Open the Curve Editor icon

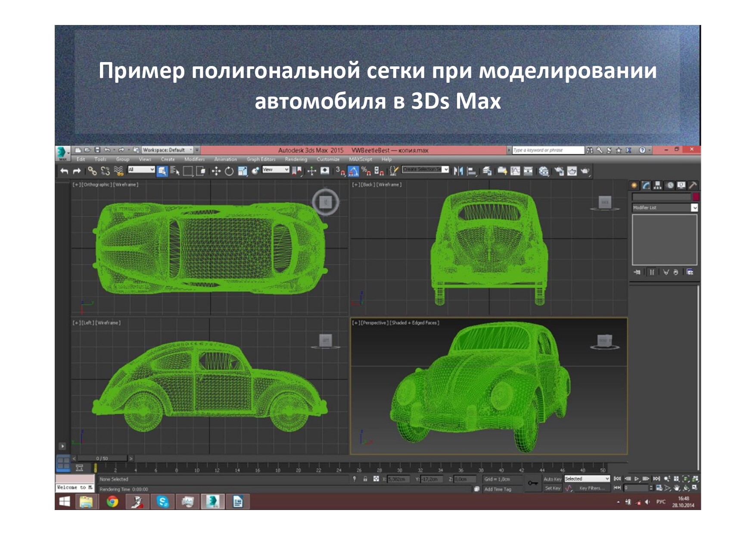515,171
